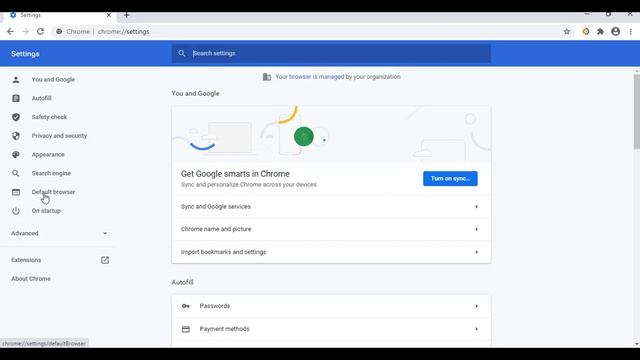This screenshot has height=360, width=640.
Task: Open Import bookmarks and settings arrow
Action: point(476,252)
